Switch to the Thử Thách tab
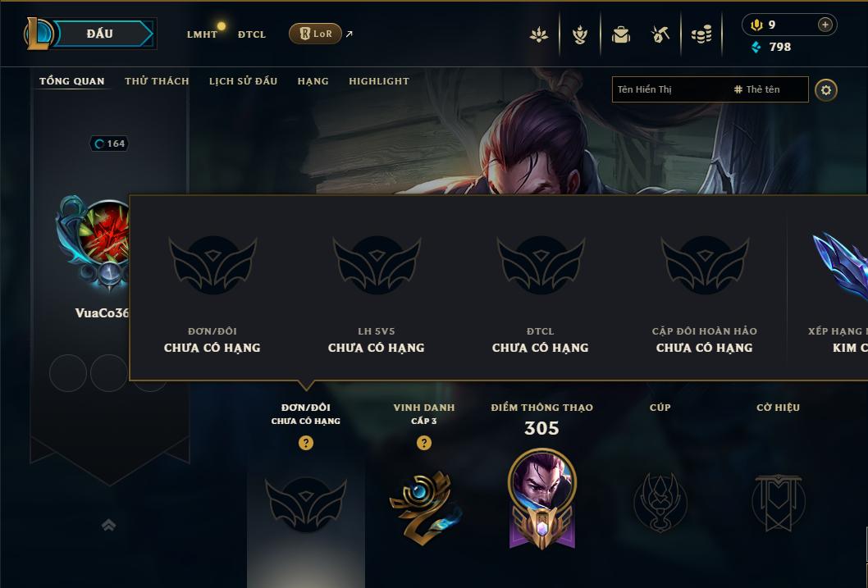 point(157,80)
